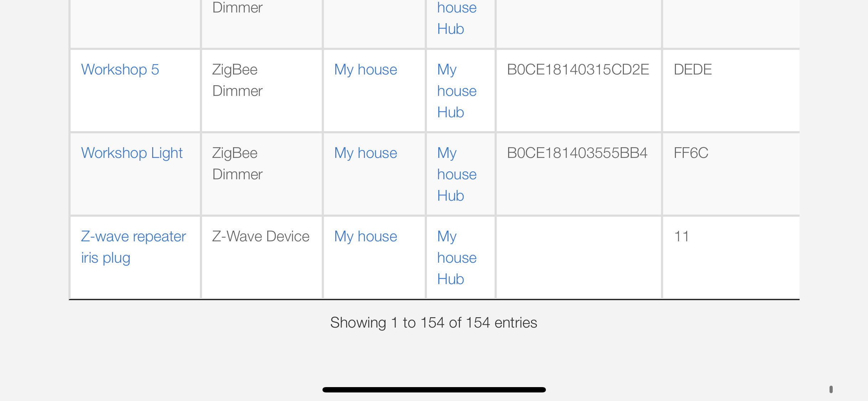
Task: Open My house location in Z-wave repeater row
Action: pos(366,237)
